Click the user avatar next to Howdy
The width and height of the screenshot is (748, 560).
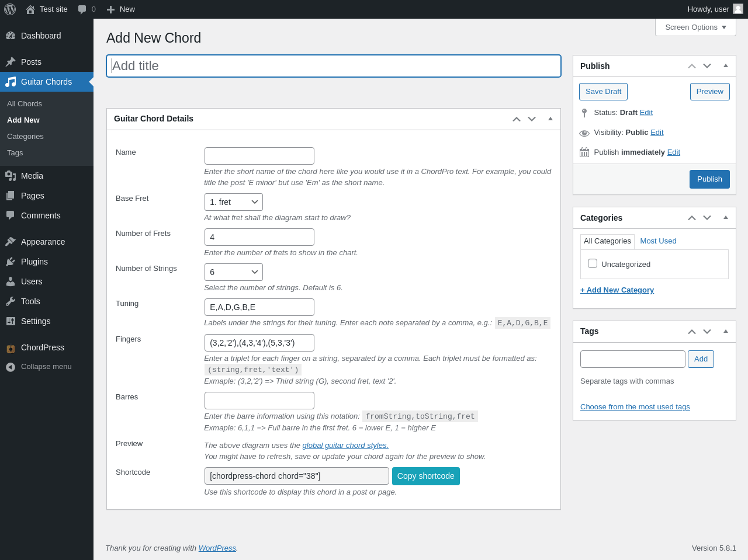pyautogui.click(x=738, y=9)
